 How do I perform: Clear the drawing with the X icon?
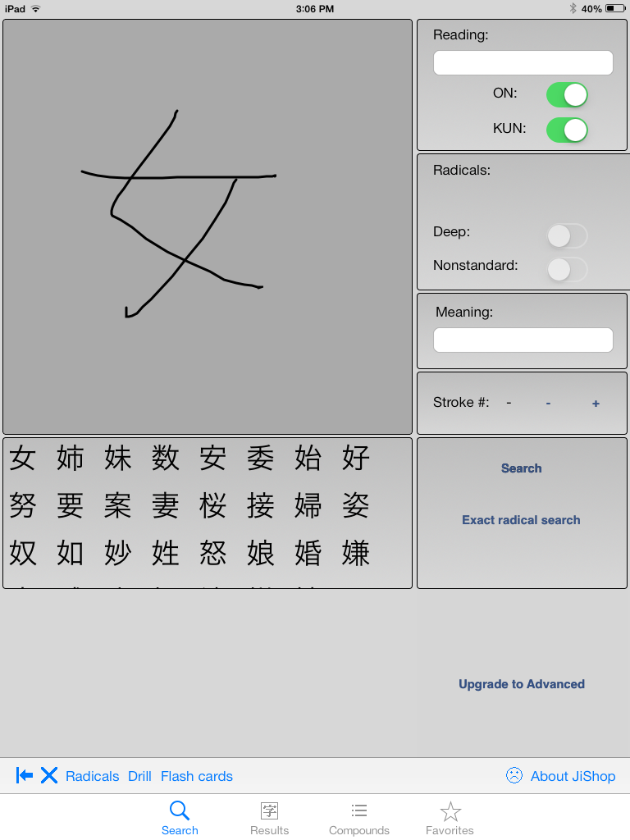(x=49, y=775)
